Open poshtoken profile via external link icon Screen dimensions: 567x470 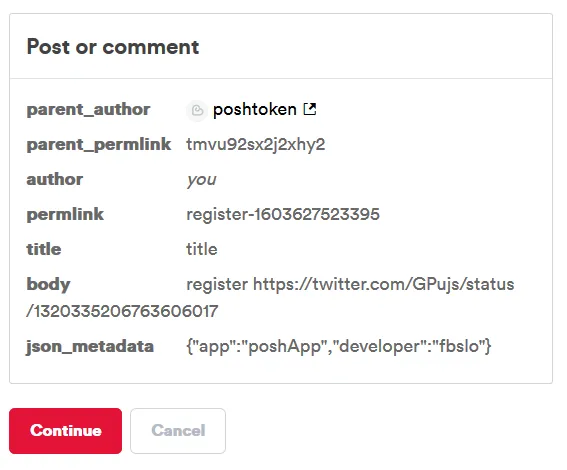click(x=310, y=109)
